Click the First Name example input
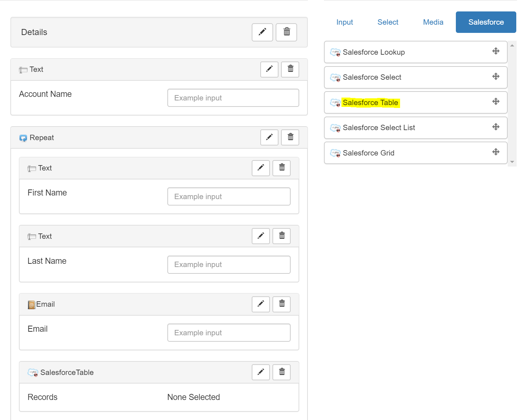527x420 pixels. [x=229, y=197]
